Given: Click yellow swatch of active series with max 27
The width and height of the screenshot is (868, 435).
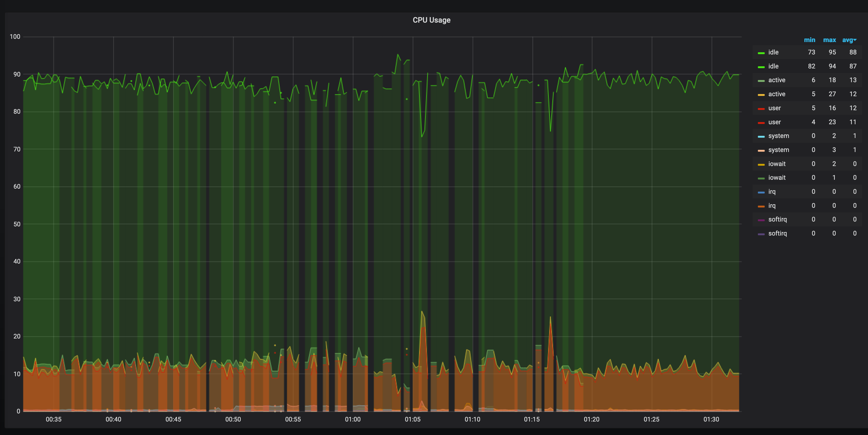Looking at the screenshot, I should click(761, 95).
